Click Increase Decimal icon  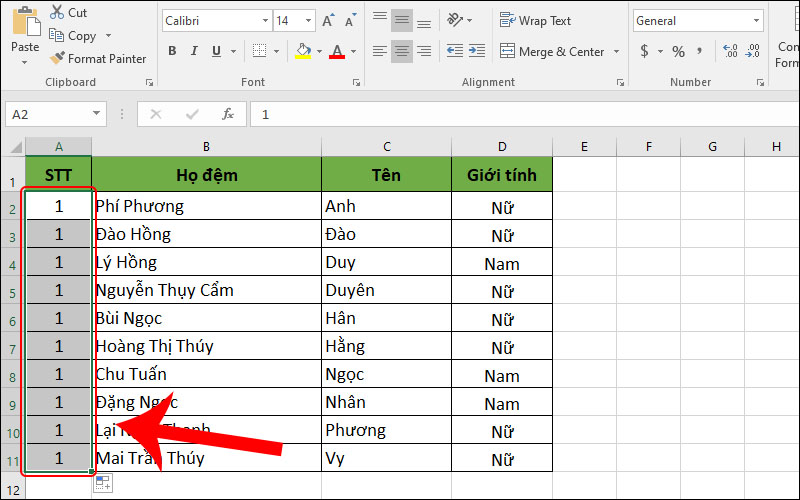click(x=731, y=51)
